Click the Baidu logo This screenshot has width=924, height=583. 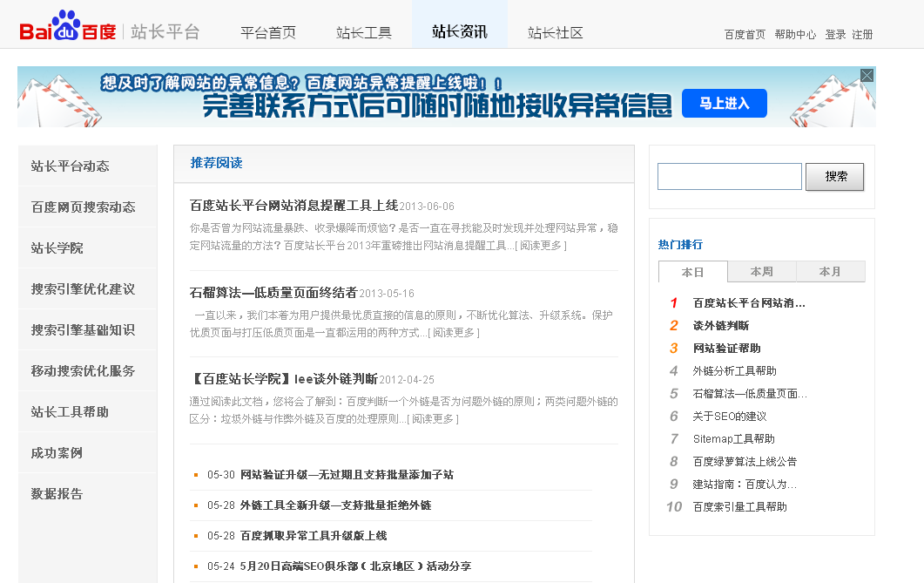point(68,26)
